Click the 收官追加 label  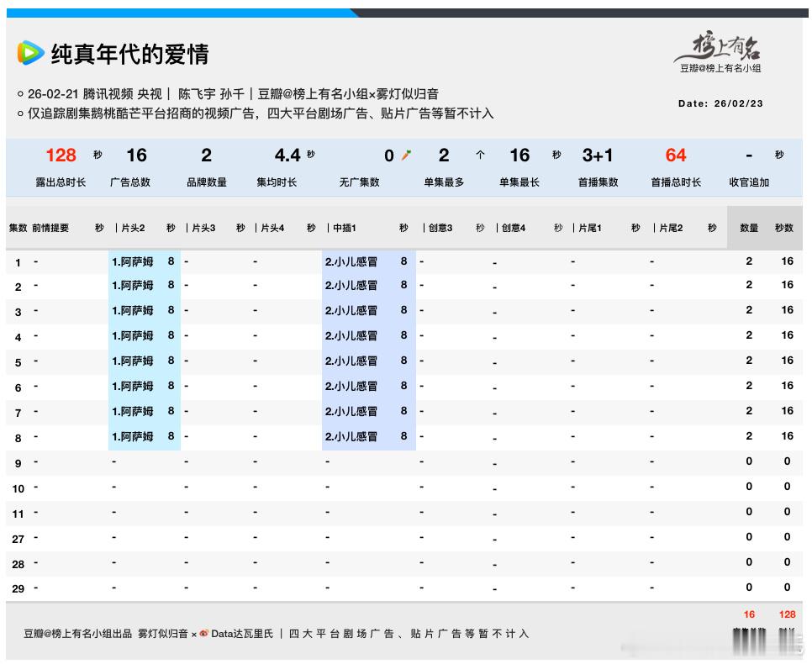pyautogui.click(x=749, y=182)
